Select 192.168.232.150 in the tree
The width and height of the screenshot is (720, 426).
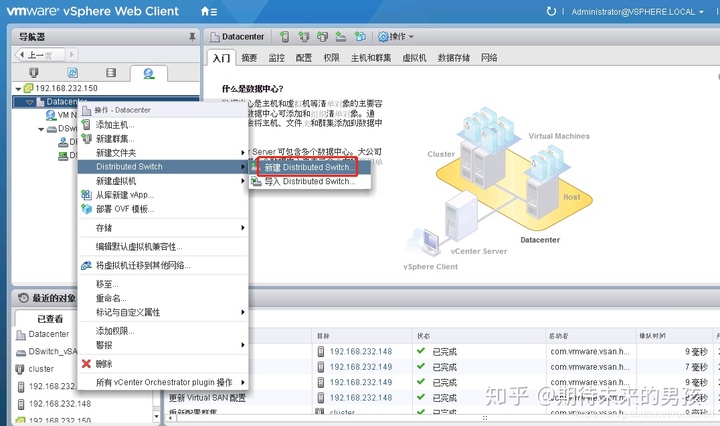click(x=66, y=88)
